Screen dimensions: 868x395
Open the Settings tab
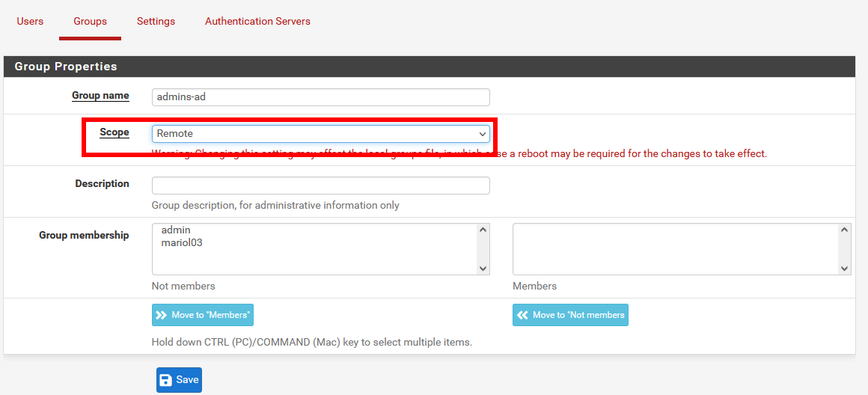(156, 21)
